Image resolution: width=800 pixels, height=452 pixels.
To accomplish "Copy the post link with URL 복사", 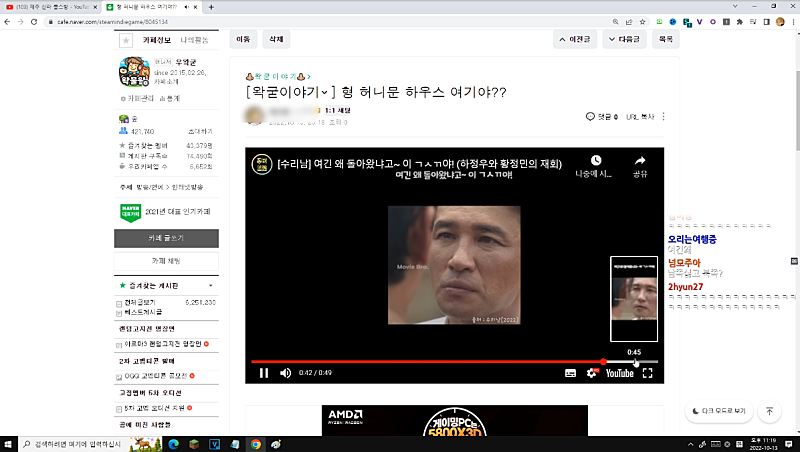I will coord(640,117).
